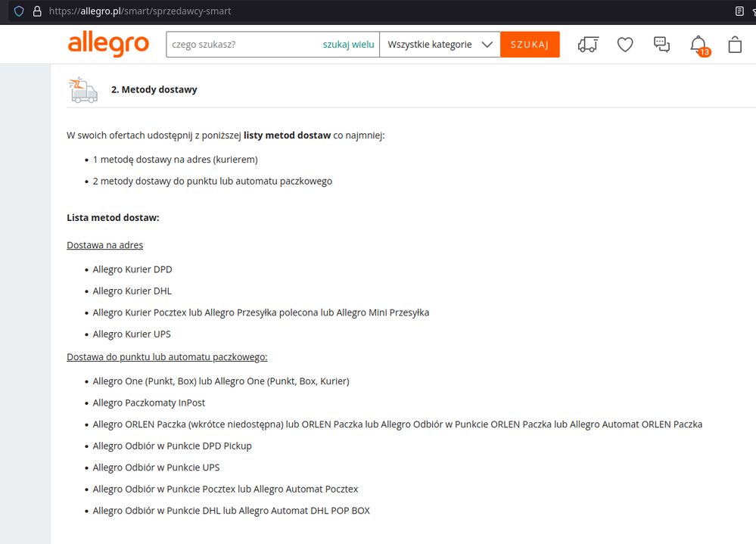This screenshot has height=544, width=756.
Task: Click the Allegro Kurier UPS item
Action: click(132, 334)
